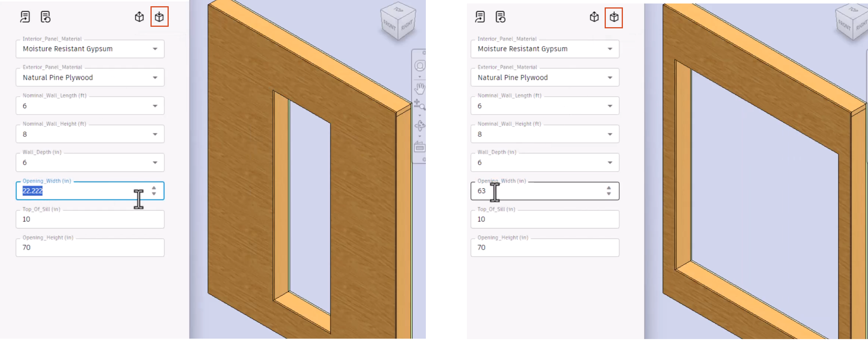
Task: Open the dropdown arrow under the Zoom tool
Action: click(420, 115)
